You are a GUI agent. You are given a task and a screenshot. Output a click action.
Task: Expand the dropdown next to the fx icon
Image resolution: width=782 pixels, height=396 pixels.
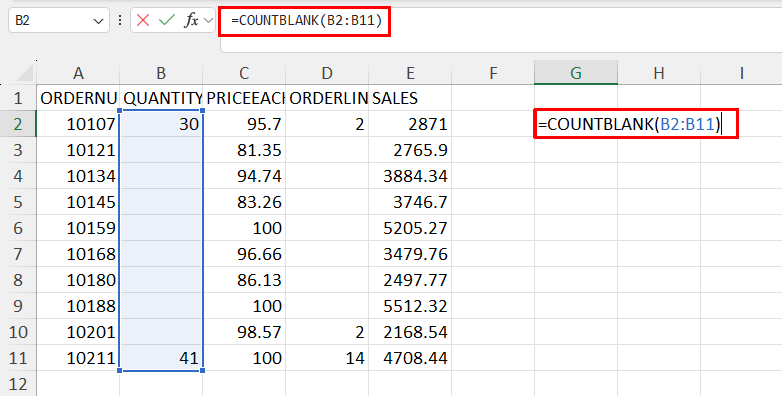208,20
